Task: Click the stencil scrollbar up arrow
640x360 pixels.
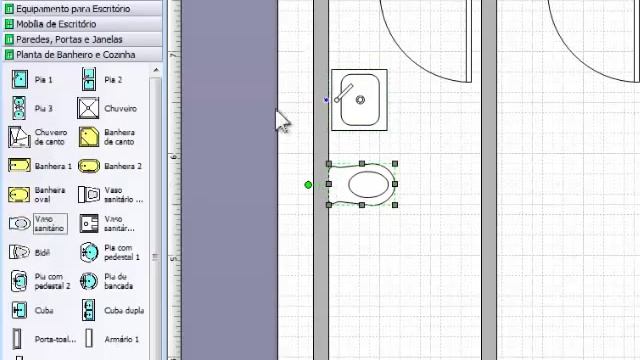Action: (156, 70)
